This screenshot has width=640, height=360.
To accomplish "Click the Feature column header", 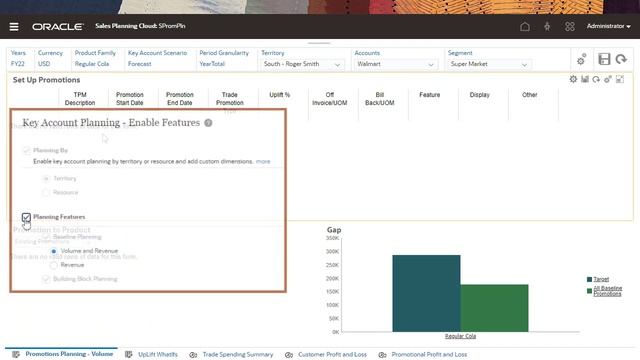I will (430, 95).
